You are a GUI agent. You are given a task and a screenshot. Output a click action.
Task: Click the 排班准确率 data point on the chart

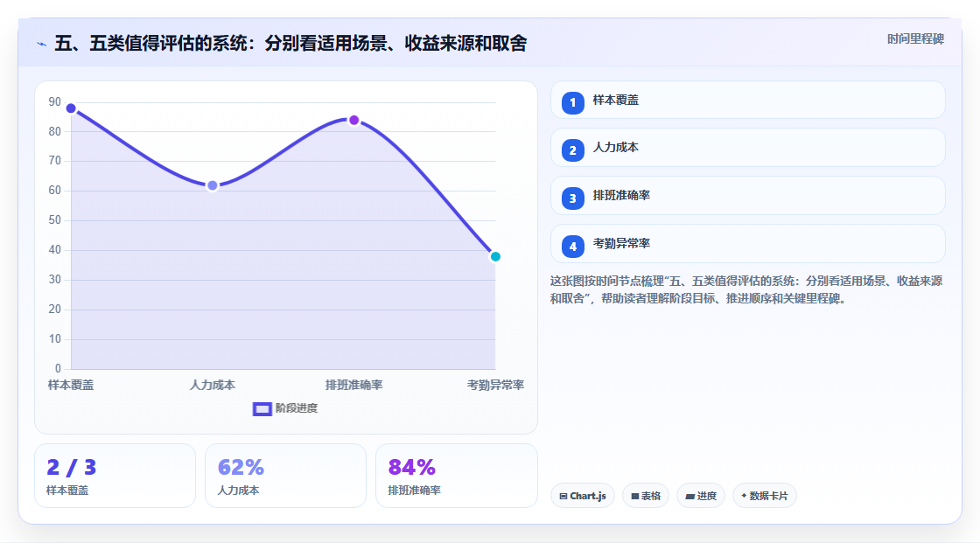pos(353,120)
